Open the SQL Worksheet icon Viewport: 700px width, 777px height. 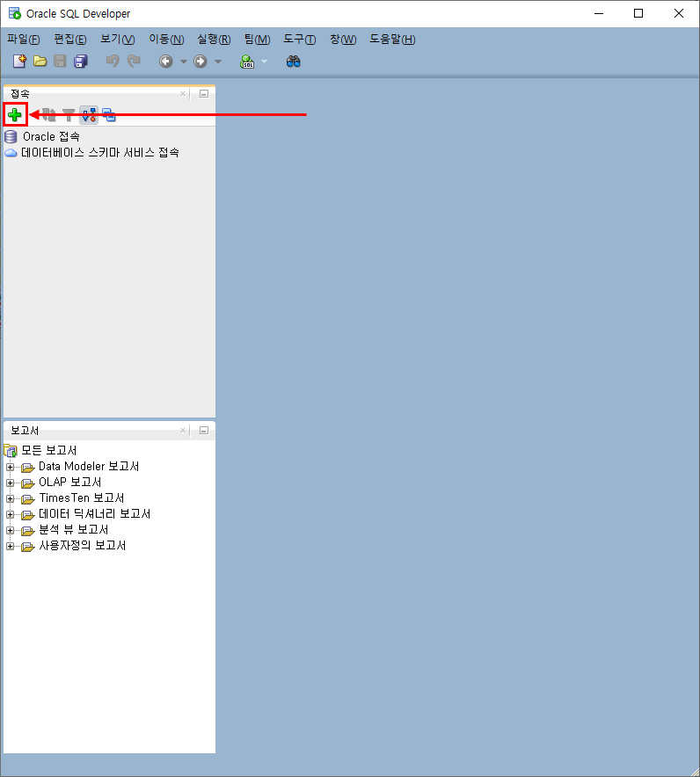click(247, 62)
